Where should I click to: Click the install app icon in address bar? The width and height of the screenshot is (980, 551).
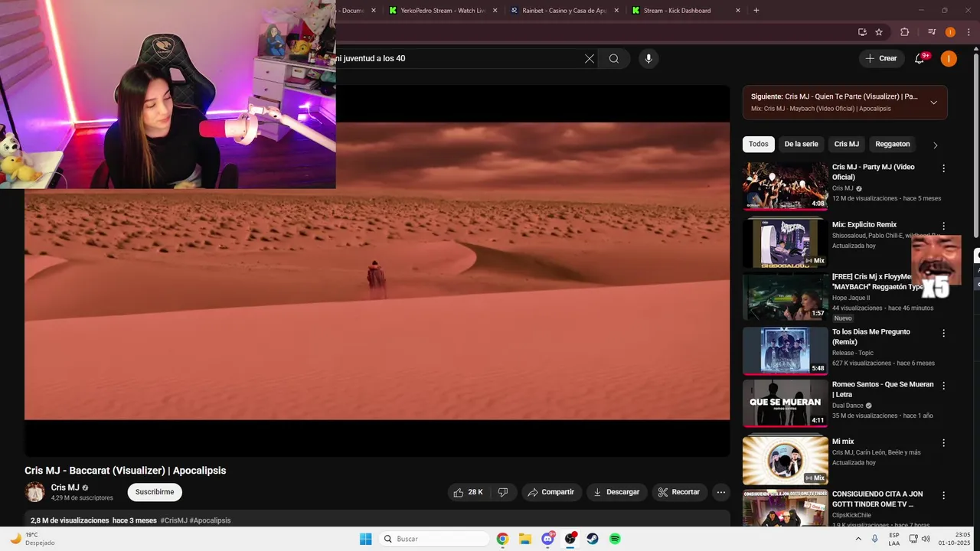tap(862, 32)
